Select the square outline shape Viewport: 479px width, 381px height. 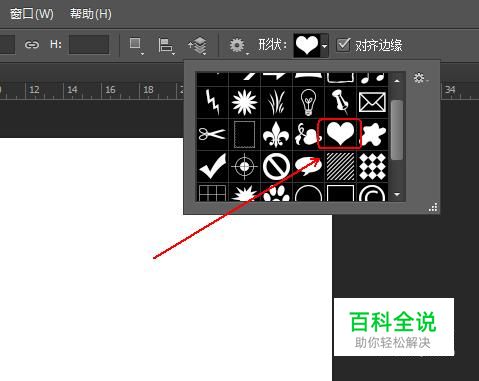pos(340,192)
